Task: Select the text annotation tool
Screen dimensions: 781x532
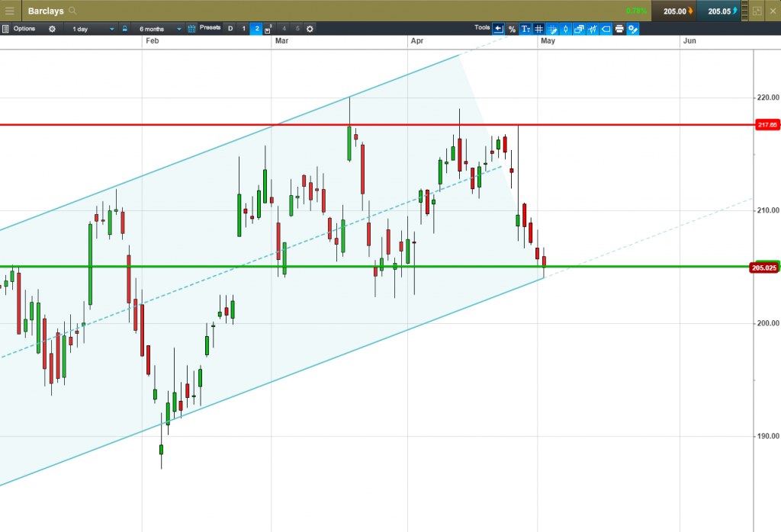Action: 525,29
